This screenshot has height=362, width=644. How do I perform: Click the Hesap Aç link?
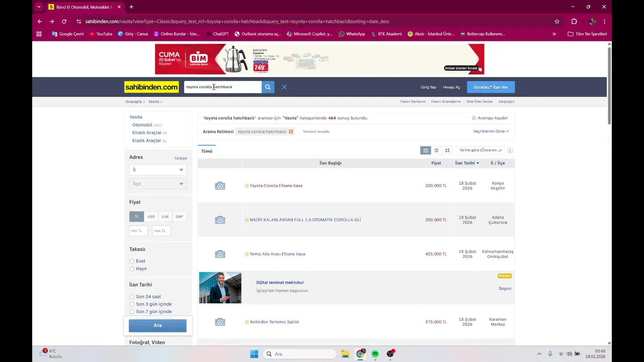[x=451, y=87]
